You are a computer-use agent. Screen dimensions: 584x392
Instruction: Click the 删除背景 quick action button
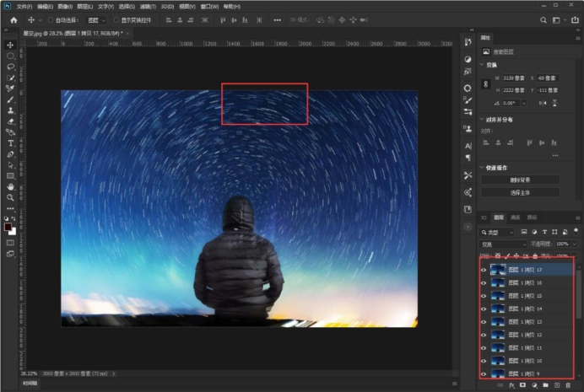pyautogui.click(x=521, y=180)
